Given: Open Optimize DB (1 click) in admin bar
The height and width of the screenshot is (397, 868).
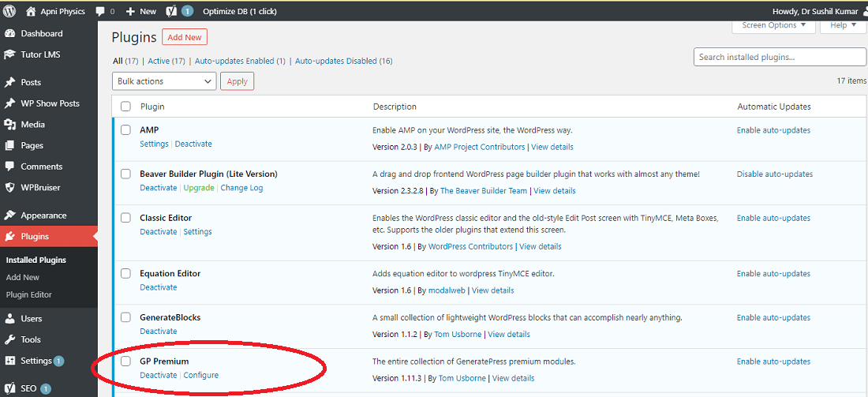Looking at the screenshot, I should (x=240, y=11).
